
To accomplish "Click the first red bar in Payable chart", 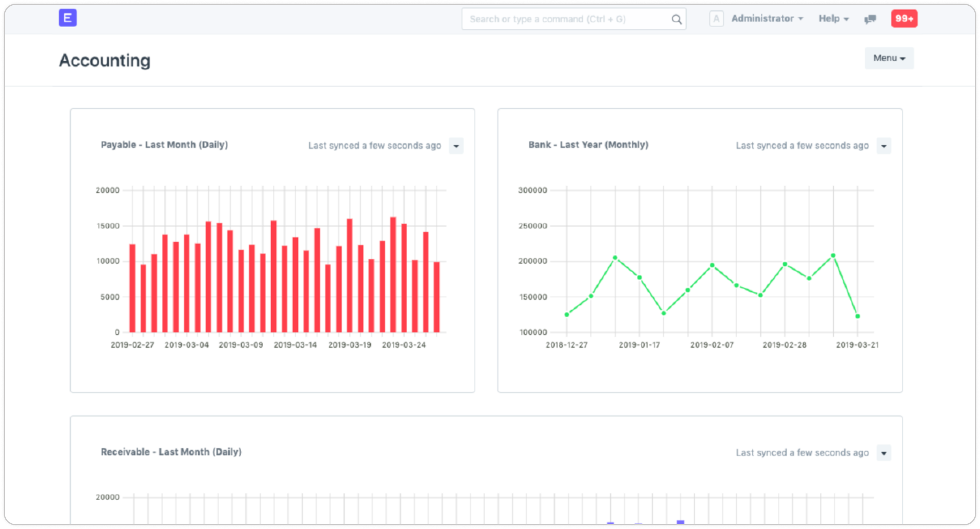I will click(x=133, y=288).
